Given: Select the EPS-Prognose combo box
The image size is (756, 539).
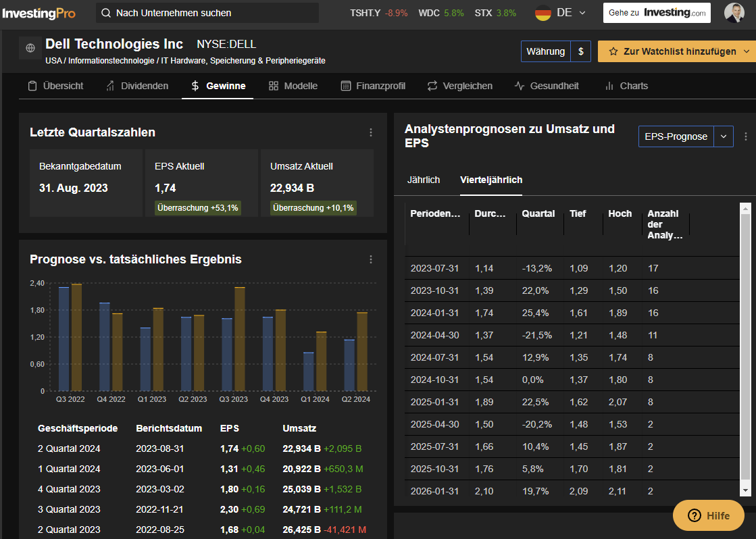Looking at the screenshot, I should tap(686, 136).
